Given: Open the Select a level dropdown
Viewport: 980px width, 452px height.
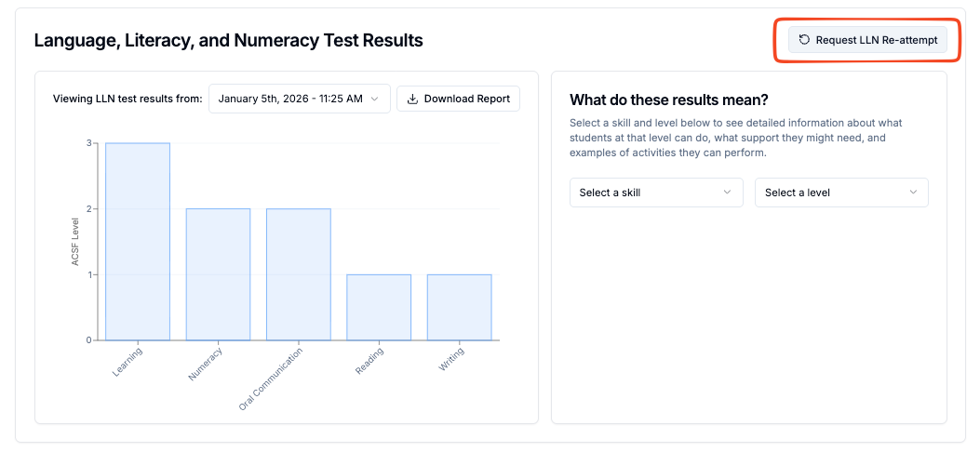Looking at the screenshot, I should point(841,193).
